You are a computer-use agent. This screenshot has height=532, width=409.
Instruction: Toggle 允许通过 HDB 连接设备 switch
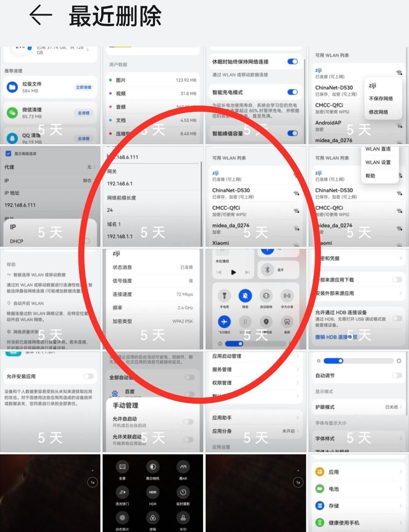point(397,318)
